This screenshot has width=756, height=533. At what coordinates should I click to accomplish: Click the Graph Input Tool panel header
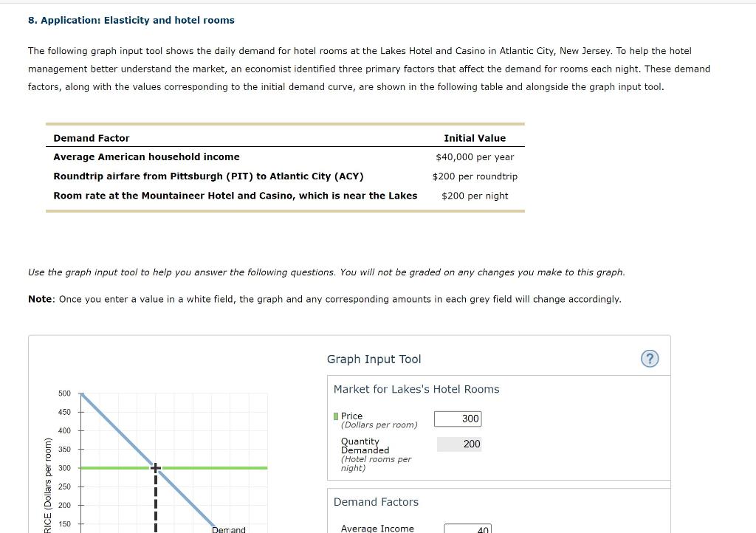(374, 359)
